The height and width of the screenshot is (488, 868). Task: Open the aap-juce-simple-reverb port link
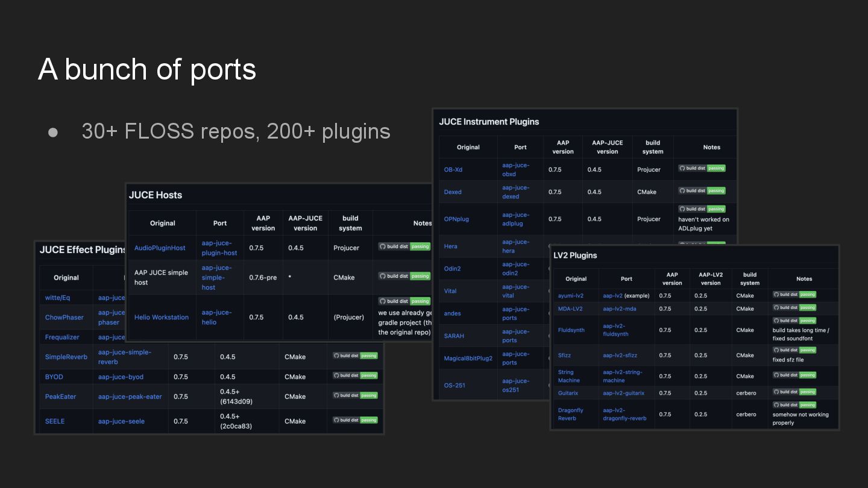pyautogui.click(x=125, y=357)
